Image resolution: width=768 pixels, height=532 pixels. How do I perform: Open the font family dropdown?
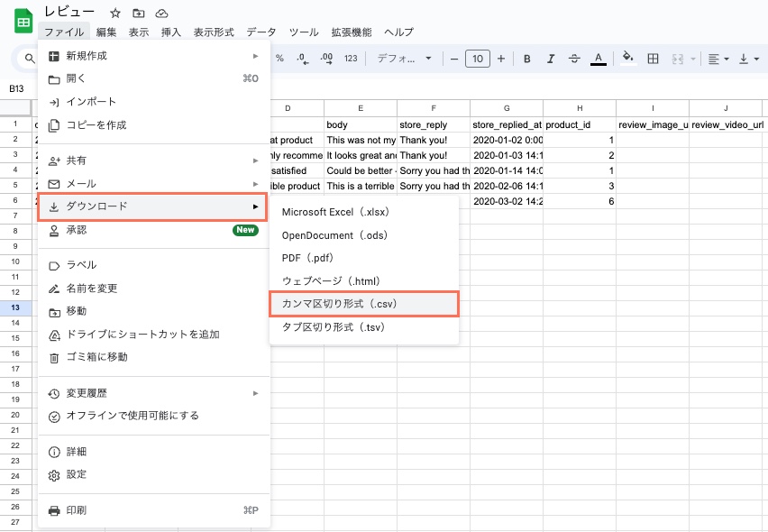point(404,59)
